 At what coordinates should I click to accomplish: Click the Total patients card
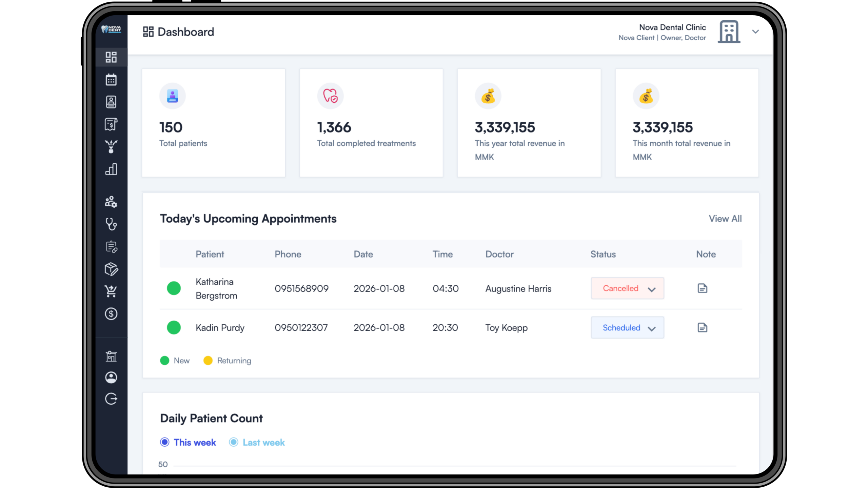coord(214,123)
